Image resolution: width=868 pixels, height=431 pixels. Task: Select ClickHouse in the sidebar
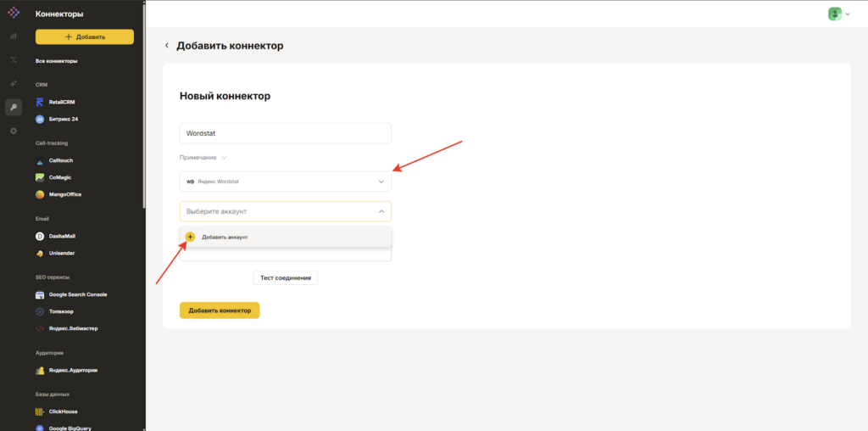pos(63,411)
